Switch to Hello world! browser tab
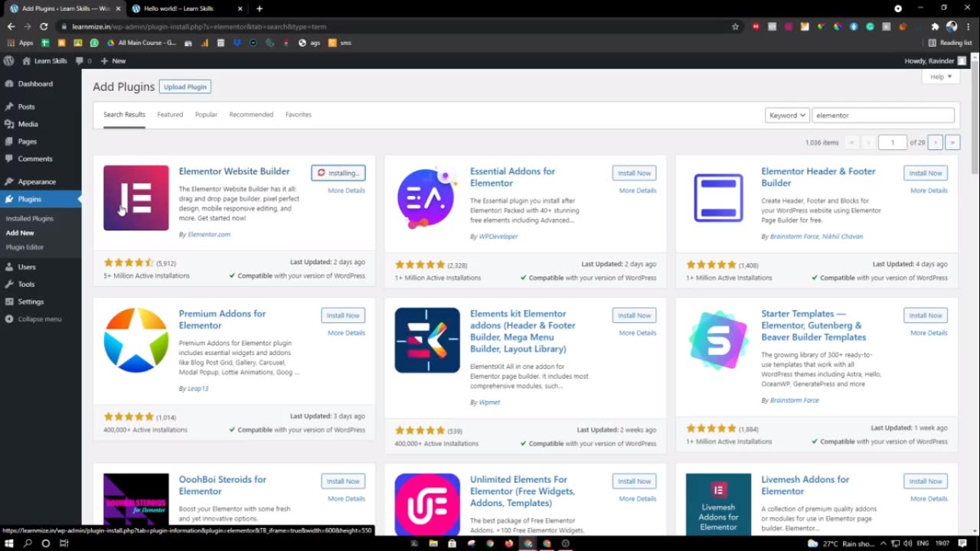The height and width of the screenshot is (551, 980). pyautogui.click(x=187, y=8)
